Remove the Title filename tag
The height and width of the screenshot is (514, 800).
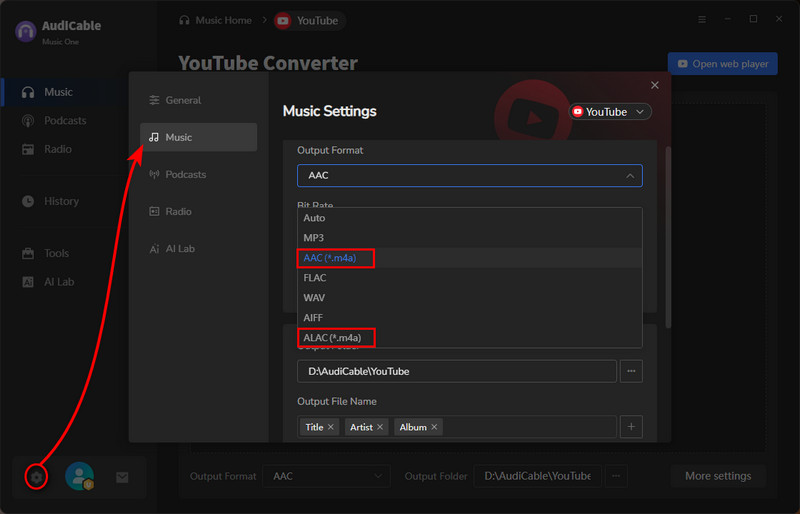click(331, 427)
